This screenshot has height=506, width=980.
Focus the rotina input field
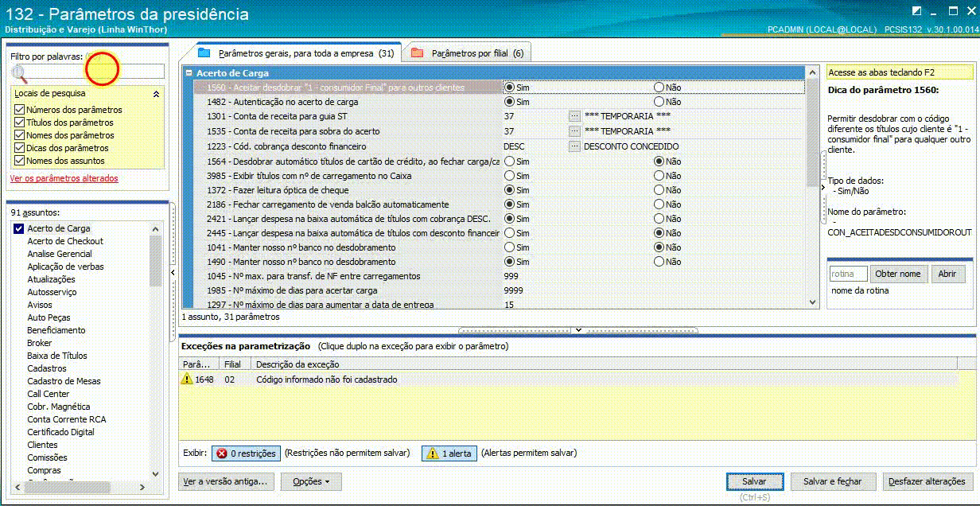tap(848, 274)
